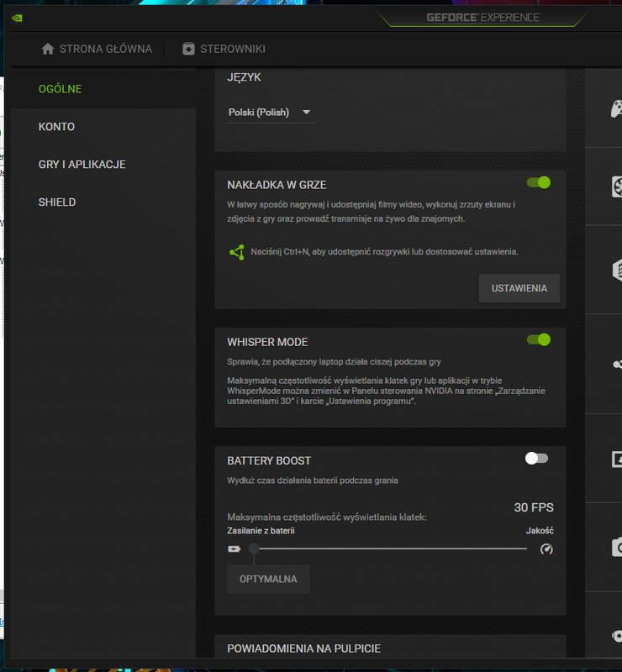
Task: Click the camera icon on the right panel
Action: coord(617,548)
